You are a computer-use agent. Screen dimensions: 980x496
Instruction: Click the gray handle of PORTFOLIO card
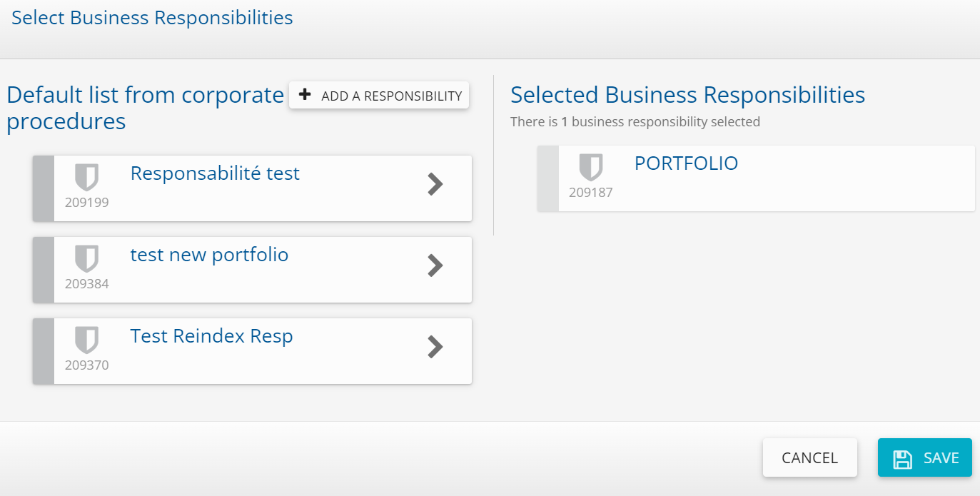point(548,178)
